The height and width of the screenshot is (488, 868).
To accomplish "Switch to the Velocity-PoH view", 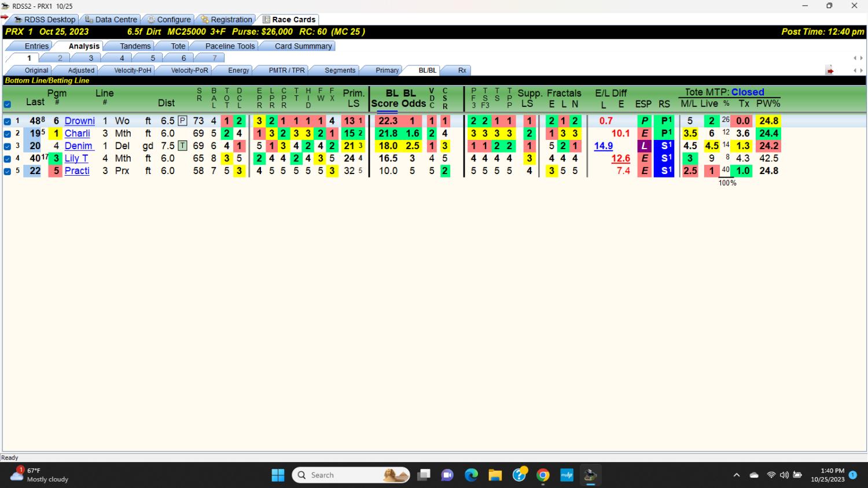I will click(133, 71).
